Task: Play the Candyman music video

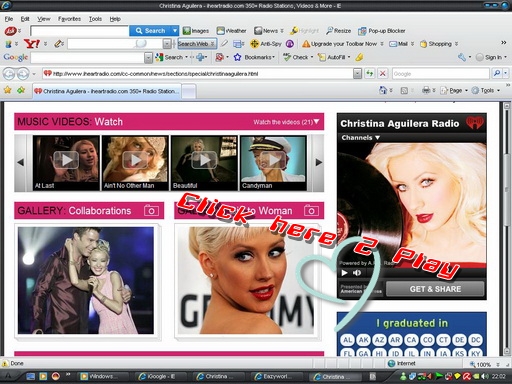Action: tap(273, 160)
